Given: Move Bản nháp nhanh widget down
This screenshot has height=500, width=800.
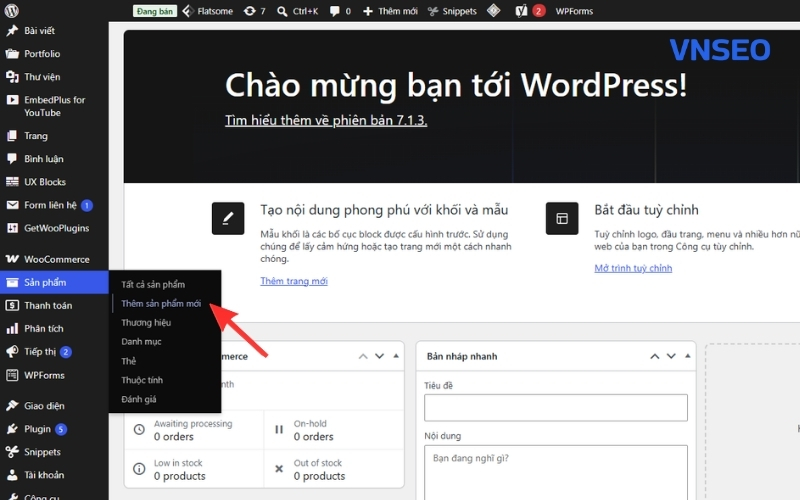Looking at the screenshot, I should click(x=671, y=356).
